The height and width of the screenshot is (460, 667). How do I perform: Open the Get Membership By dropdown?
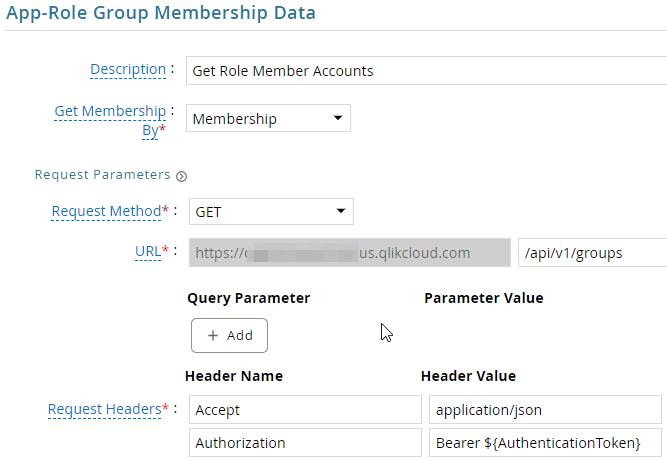(x=268, y=118)
